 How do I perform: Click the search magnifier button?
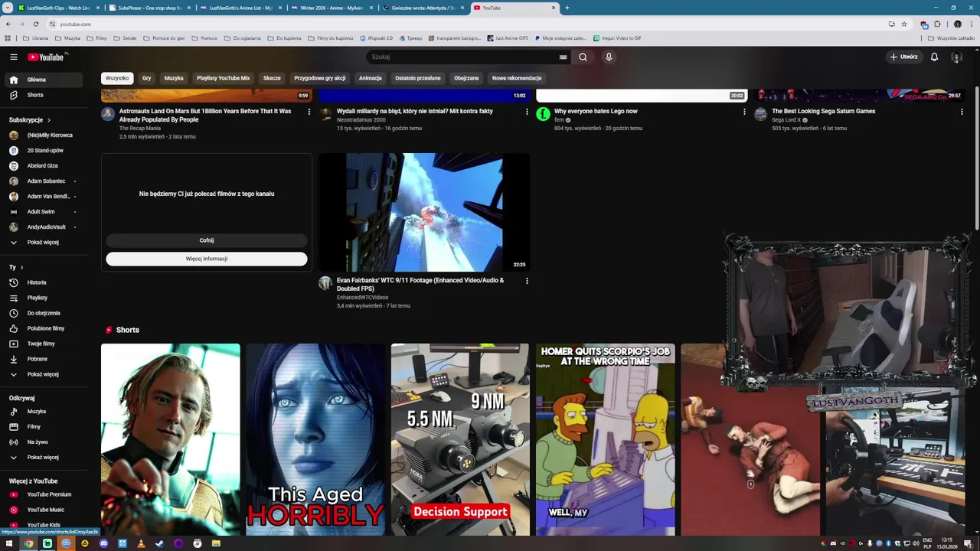click(x=583, y=57)
